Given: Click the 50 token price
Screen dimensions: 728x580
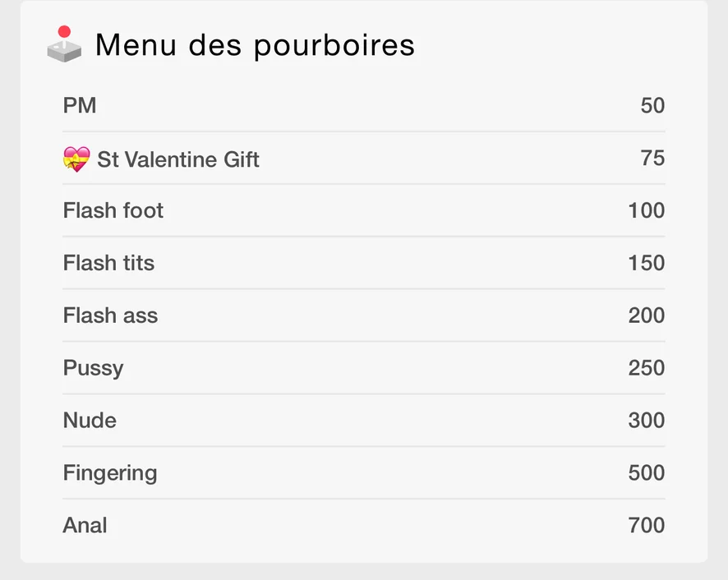Looking at the screenshot, I should click(x=652, y=106).
